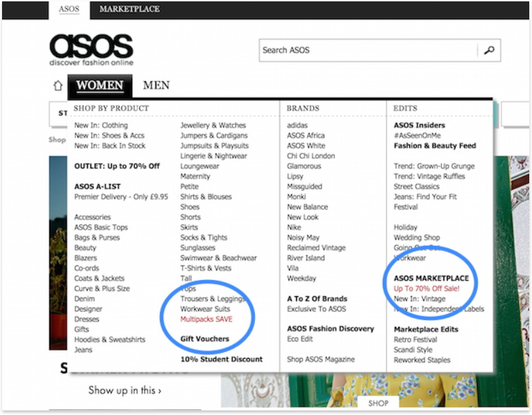
Task: Click the search magnifier icon
Action: pyautogui.click(x=489, y=50)
